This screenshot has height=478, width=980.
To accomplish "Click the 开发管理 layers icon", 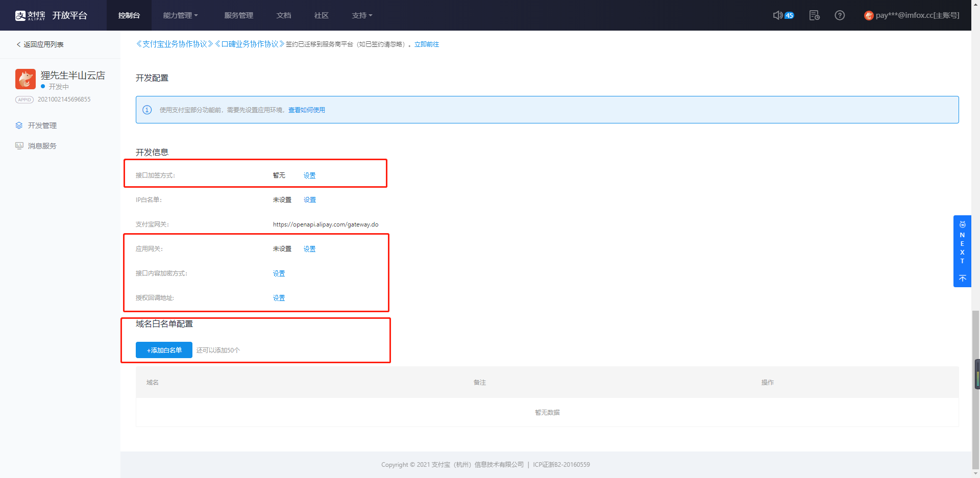I will pos(19,125).
